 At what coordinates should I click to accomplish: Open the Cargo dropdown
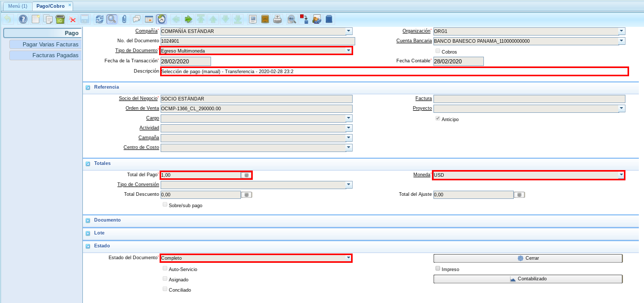point(349,118)
